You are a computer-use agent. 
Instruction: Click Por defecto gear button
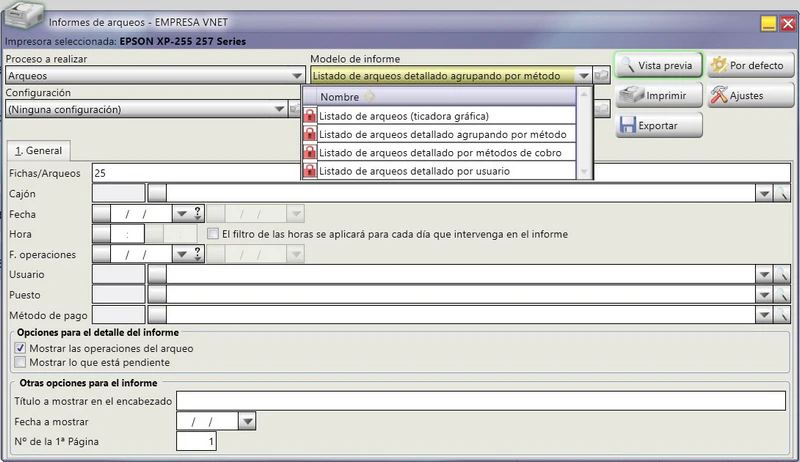click(751, 65)
